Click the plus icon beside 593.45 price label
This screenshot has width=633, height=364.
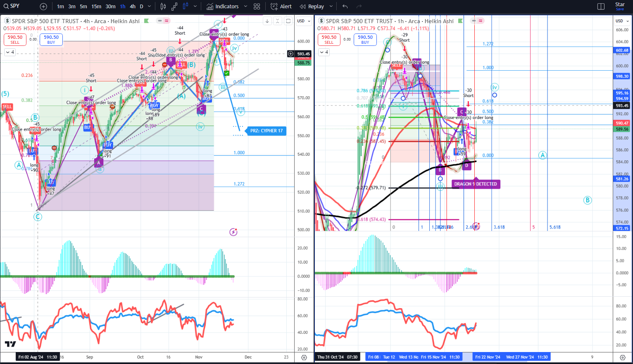pyautogui.click(x=290, y=54)
